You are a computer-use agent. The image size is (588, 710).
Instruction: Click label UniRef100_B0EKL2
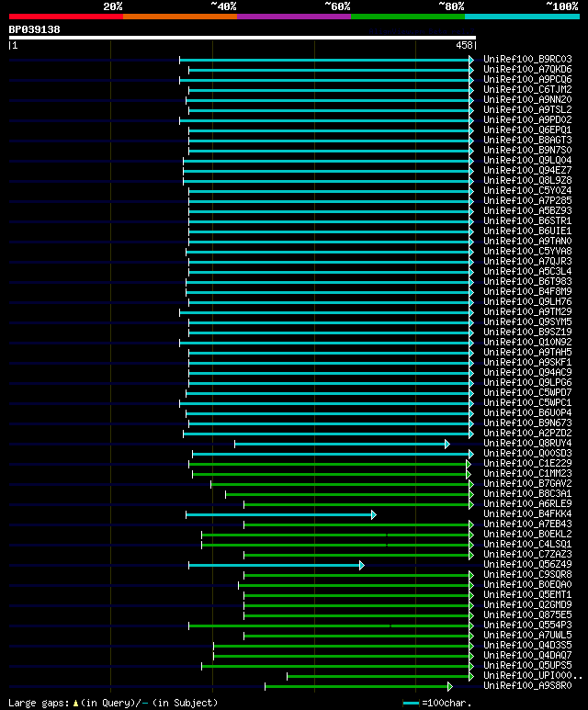(x=527, y=534)
